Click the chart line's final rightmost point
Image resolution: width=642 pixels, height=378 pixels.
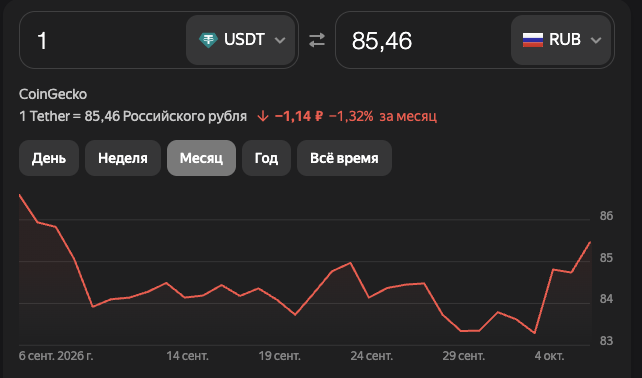coord(590,242)
